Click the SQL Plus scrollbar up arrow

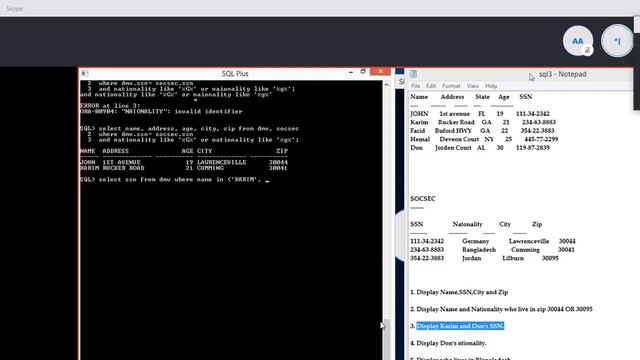(387, 84)
